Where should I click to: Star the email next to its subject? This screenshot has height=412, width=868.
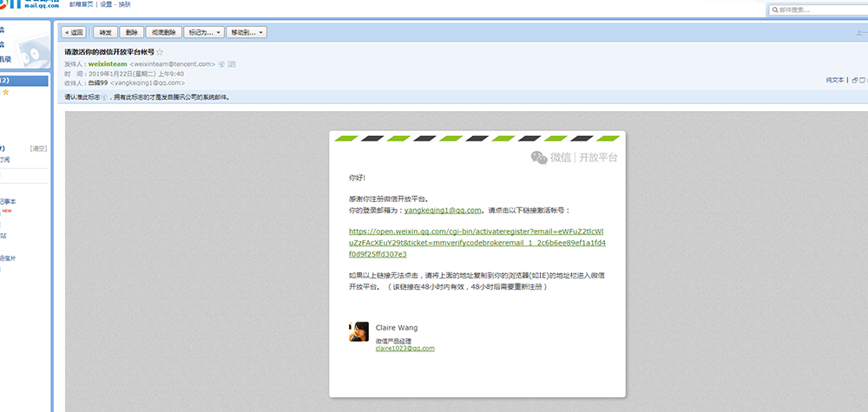coord(159,52)
